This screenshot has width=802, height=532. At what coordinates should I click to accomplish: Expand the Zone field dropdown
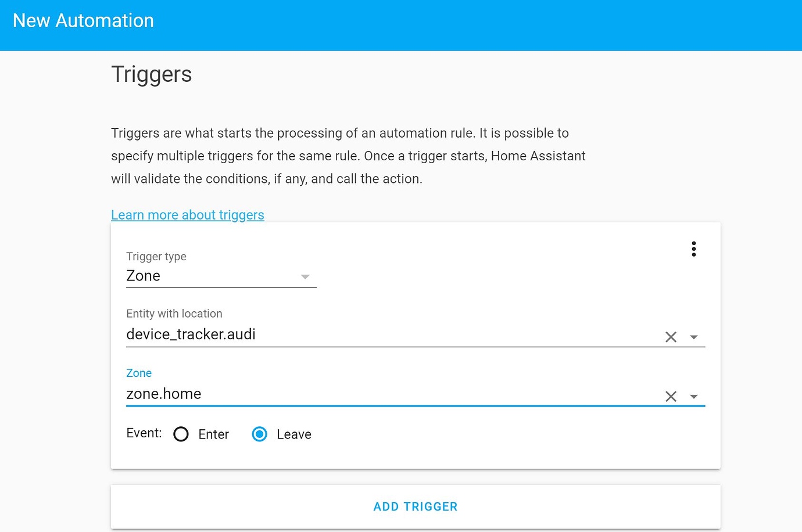694,396
